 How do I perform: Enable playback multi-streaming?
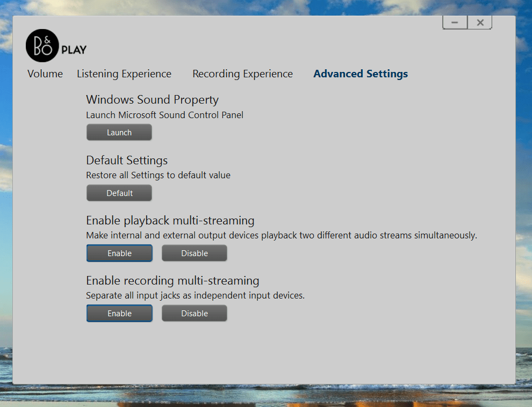119,253
